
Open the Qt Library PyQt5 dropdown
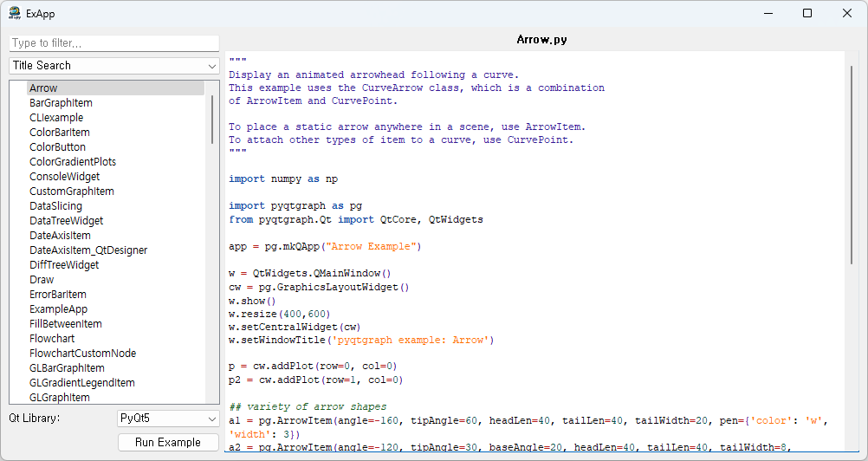[168, 419]
